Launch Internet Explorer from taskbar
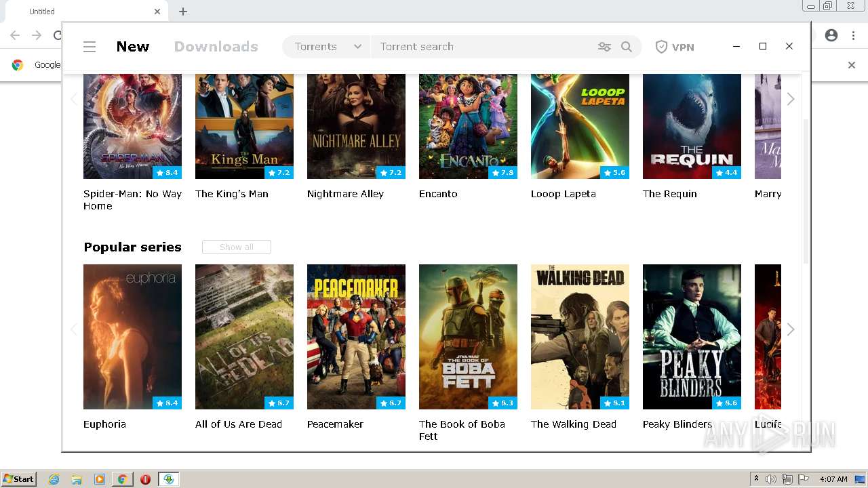 point(54,479)
